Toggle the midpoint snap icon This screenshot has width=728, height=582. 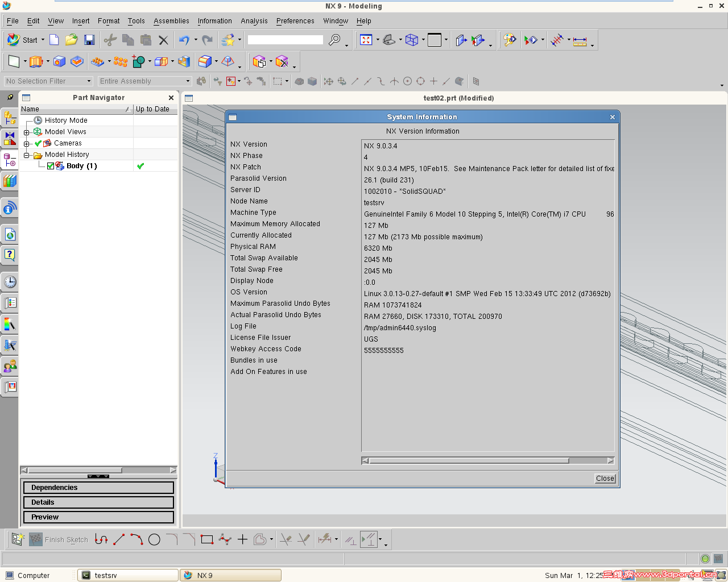(368, 81)
